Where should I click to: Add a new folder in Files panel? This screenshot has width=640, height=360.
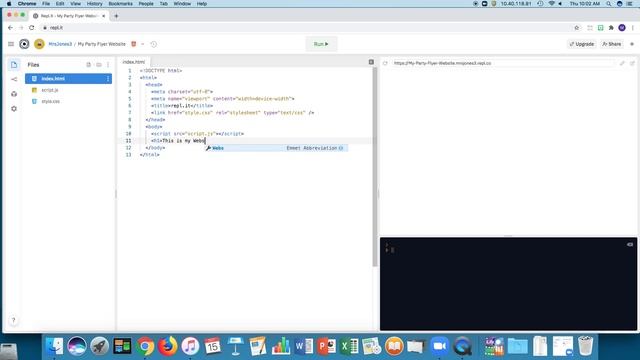pos(99,64)
